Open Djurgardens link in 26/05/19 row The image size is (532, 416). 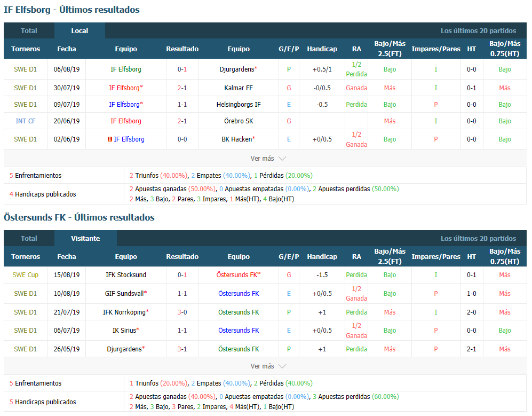click(x=124, y=349)
